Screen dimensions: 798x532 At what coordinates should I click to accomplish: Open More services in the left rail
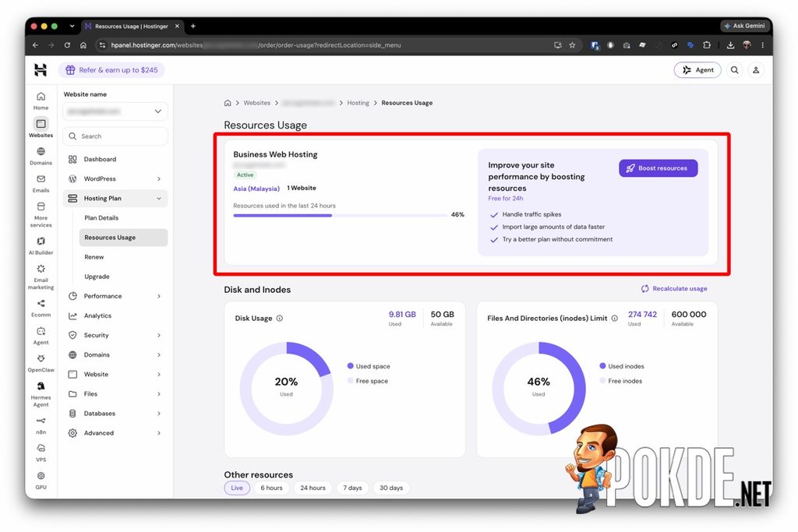(41, 214)
